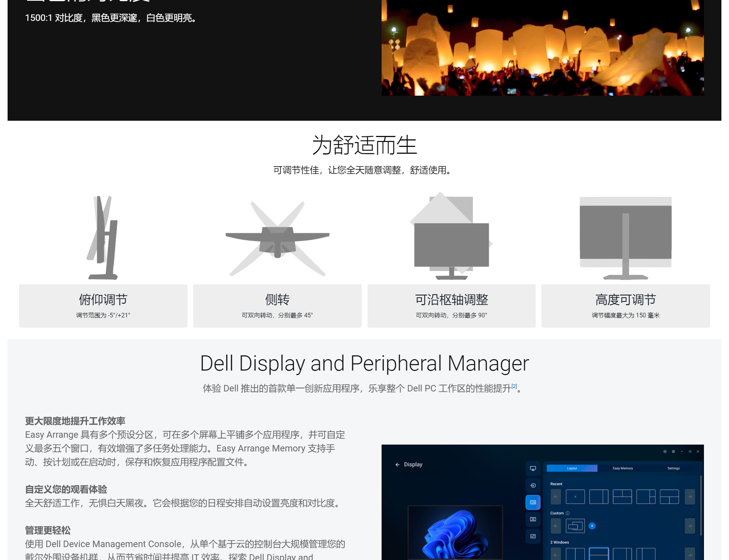The width and height of the screenshot is (729, 560).
Task: Click the up-down arrows sidebar icon
Action: (x=533, y=536)
